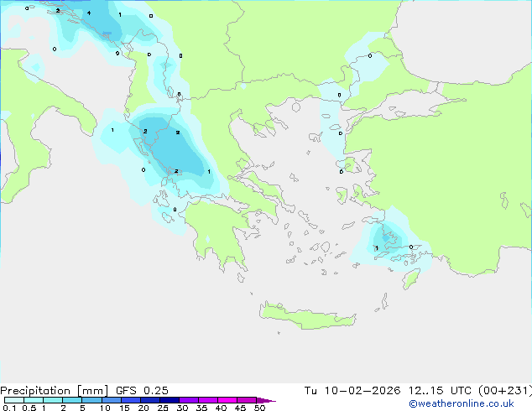Click the 'Tu 10-02-2026' date text

[x=352, y=391]
